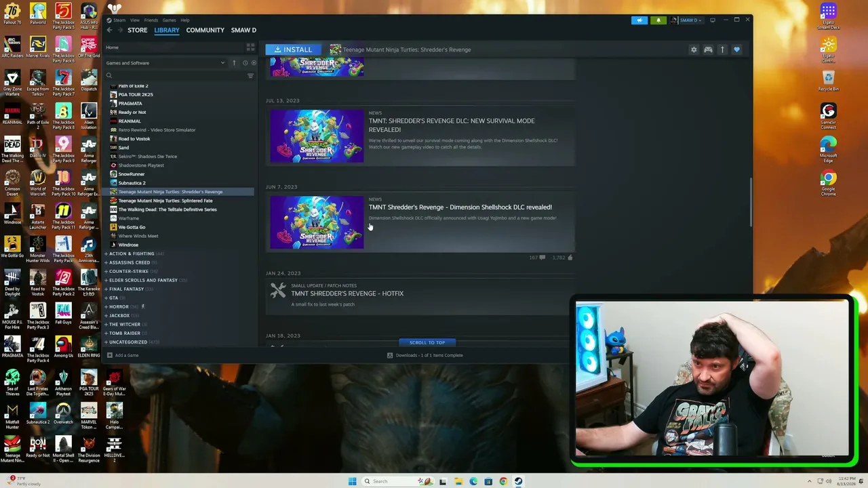The image size is (868, 488).
Task: Open the Steam announcements megaphone button
Action: pyautogui.click(x=639, y=20)
